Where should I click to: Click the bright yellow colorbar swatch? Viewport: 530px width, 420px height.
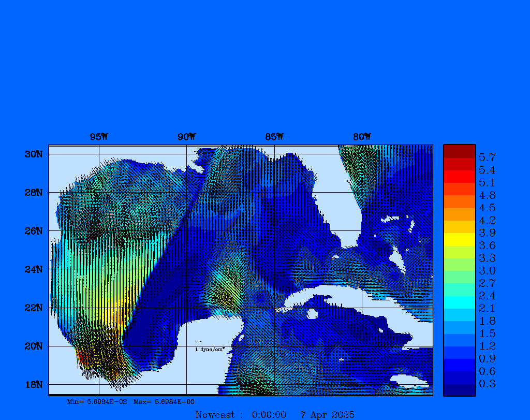pyautogui.click(x=460, y=239)
